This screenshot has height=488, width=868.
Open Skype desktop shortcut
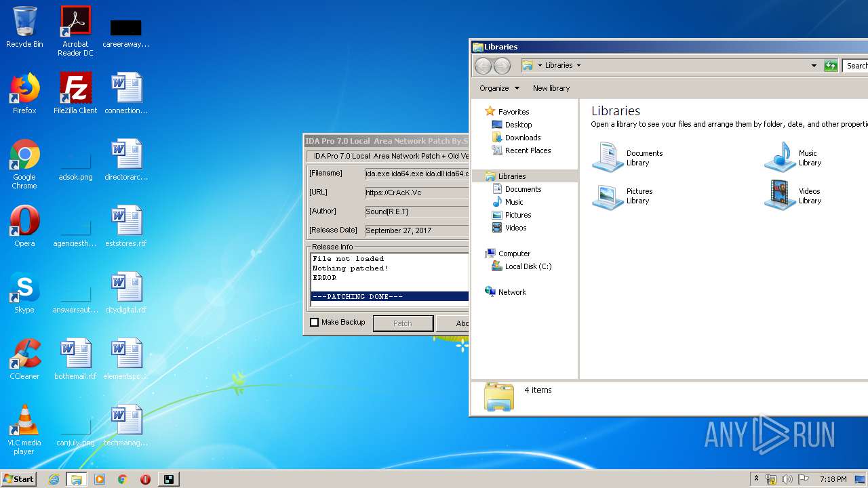24,293
